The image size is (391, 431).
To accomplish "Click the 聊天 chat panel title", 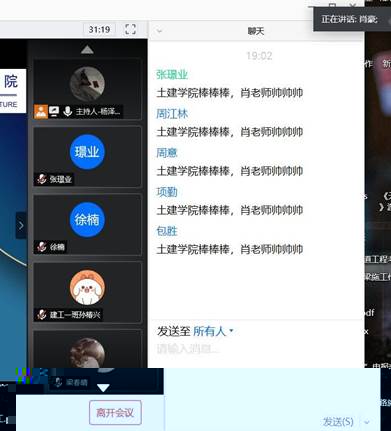I will pyautogui.click(x=256, y=31).
